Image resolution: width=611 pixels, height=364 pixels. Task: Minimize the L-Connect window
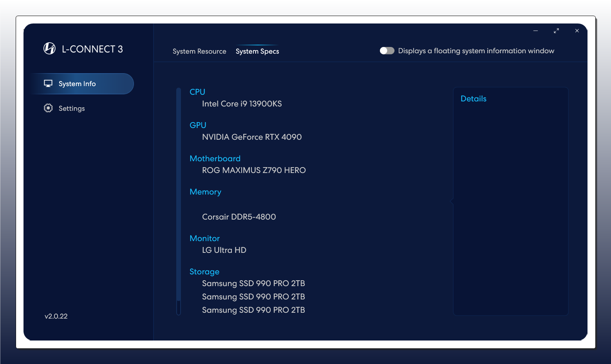tap(535, 31)
